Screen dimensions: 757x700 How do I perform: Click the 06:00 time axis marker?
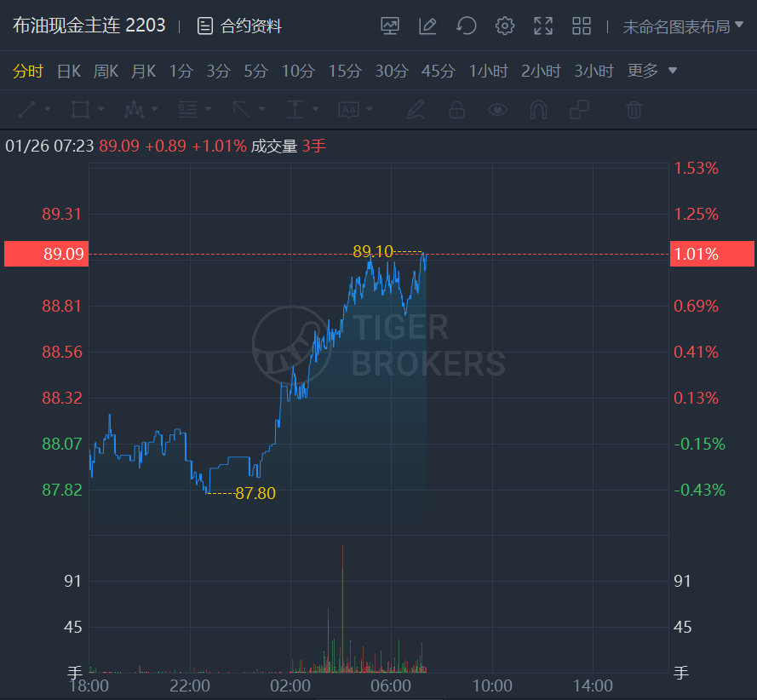(391, 686)
